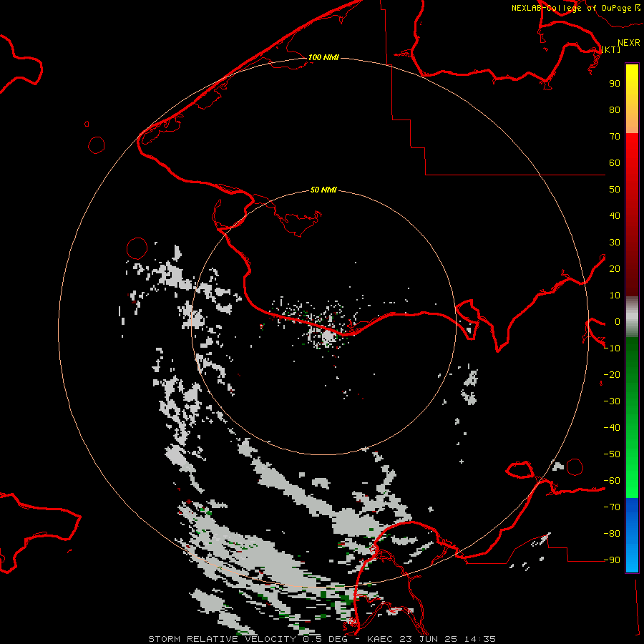Image resolution: width=644 pixels, height=644 pixels.
Task: Click the STORM RELATIVE VELOCITY product title
Action: [223, 639]
